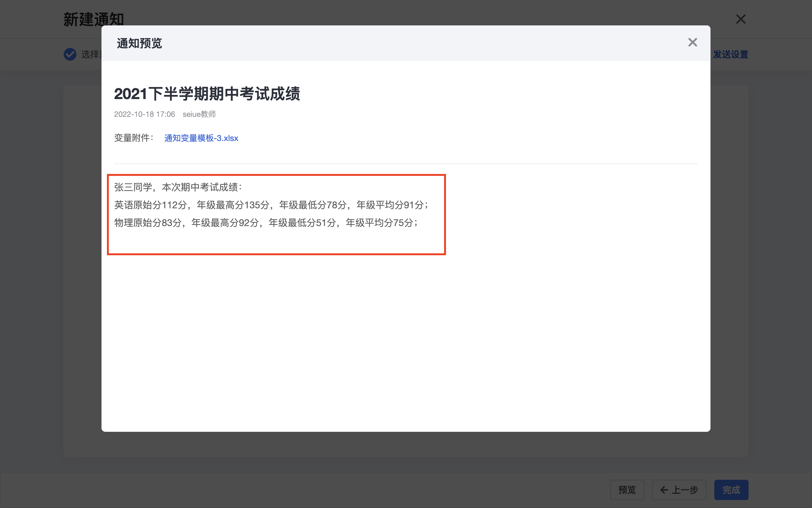Click the completed step checkmark icon
This screenshot has height=508, width=812.
[70, 54]
